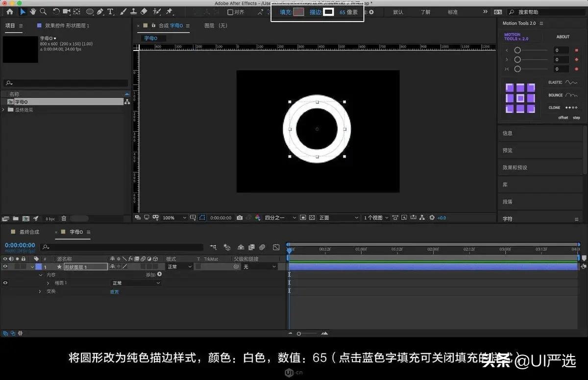Open the 正常 blend mode dropdown
Viewport: 588px width, 380px height.
coord(179,266)
